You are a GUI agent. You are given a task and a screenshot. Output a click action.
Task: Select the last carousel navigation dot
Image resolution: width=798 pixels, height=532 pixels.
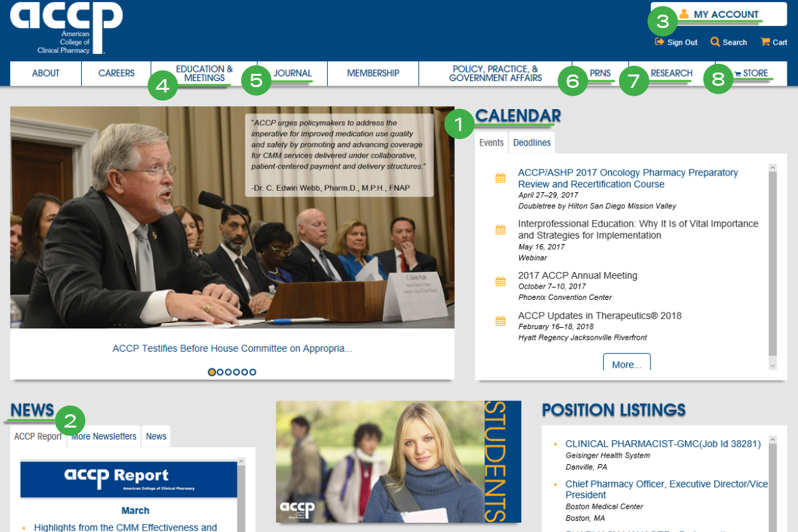(254, 372)
